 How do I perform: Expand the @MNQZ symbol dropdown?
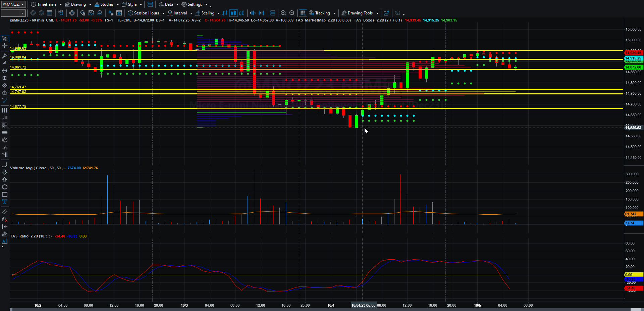[x=13, y=4]
